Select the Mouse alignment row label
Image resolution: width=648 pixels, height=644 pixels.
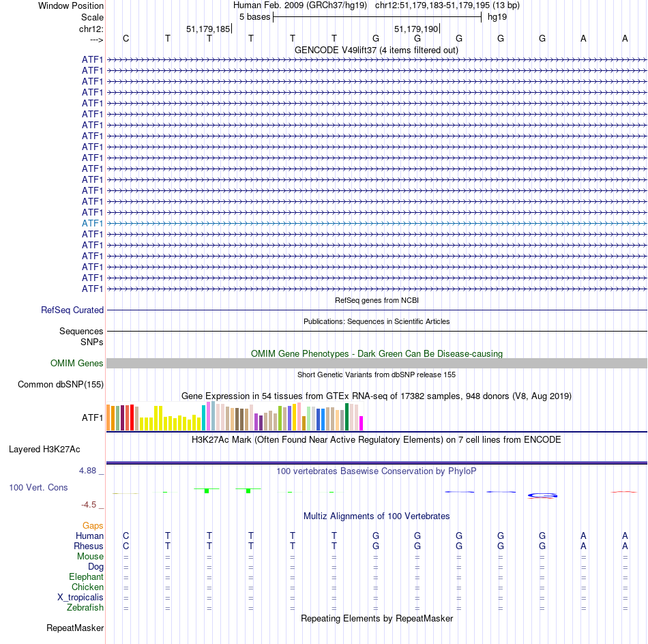click(x=90, y=557)
